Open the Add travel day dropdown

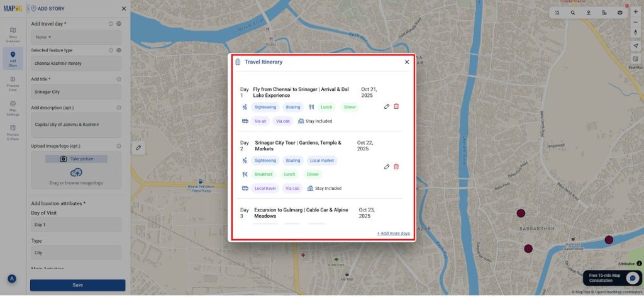(x=75, y=37)
